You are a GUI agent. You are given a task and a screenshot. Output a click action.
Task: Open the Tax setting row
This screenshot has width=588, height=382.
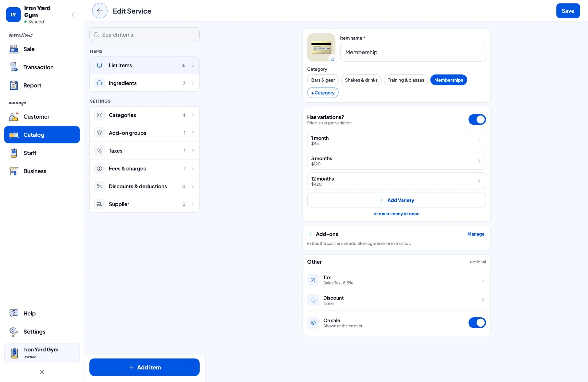click(396, 280)
